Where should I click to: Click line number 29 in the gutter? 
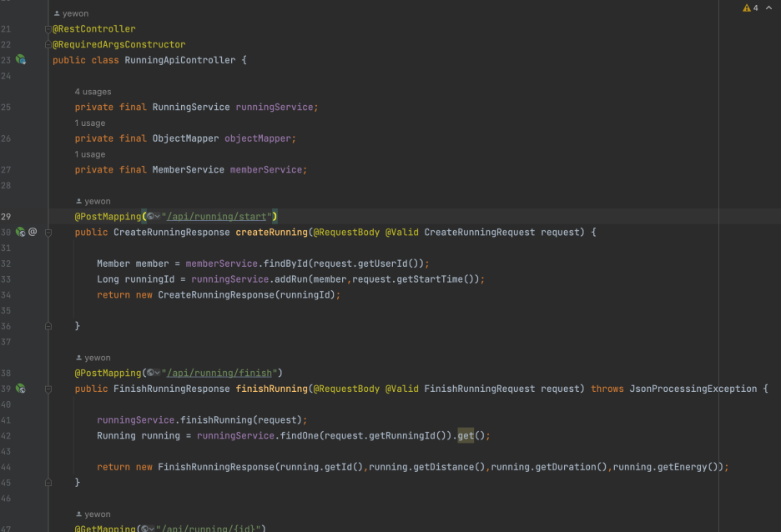coord(6,217)
